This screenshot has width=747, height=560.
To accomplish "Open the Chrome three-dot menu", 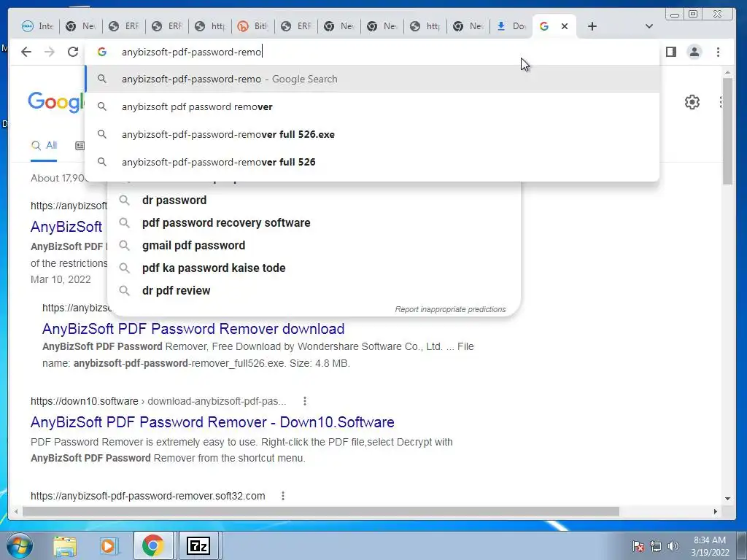I will [x=718, y=52].
